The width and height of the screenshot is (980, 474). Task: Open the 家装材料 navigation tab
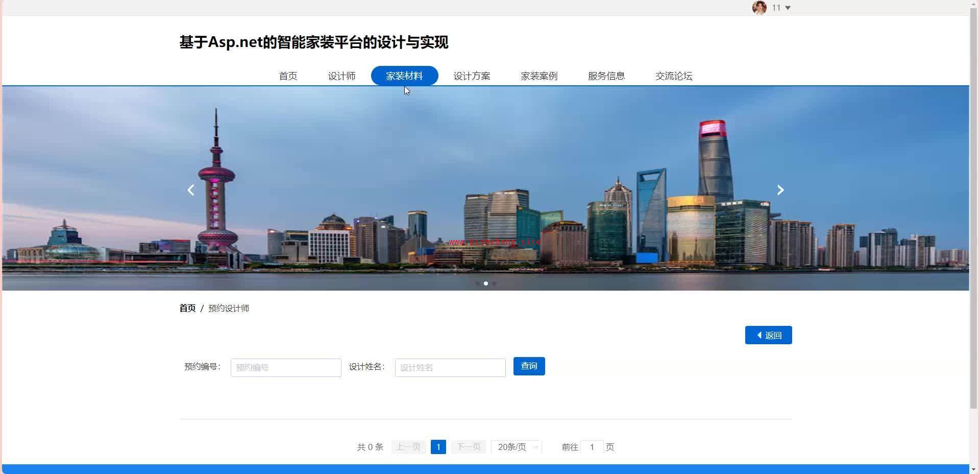(404, 76)
